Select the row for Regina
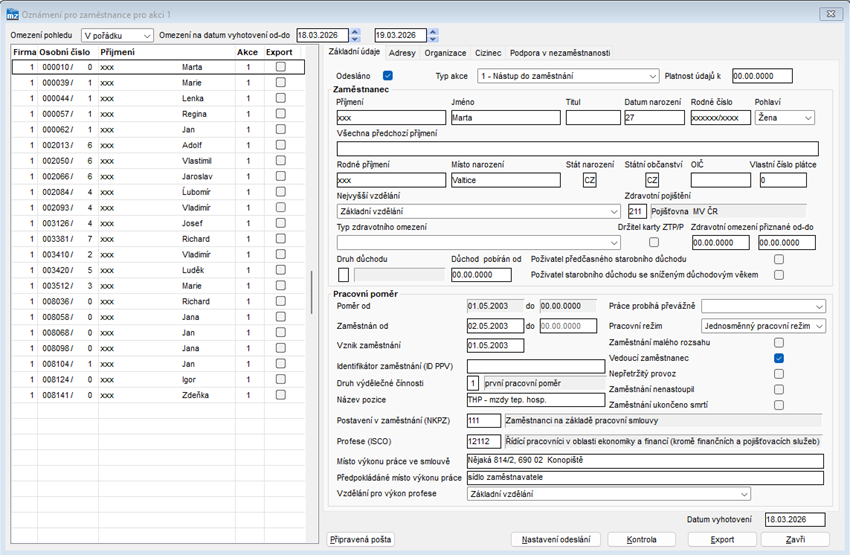The height and width of the screenshot is (555, 850). (158, 114)
